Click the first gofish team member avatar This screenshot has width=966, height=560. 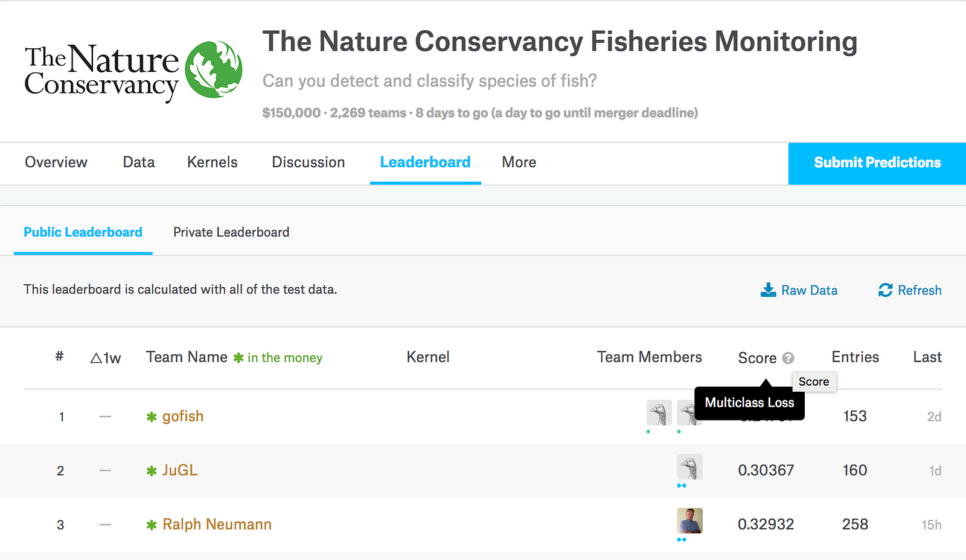(x=659, y=413)
